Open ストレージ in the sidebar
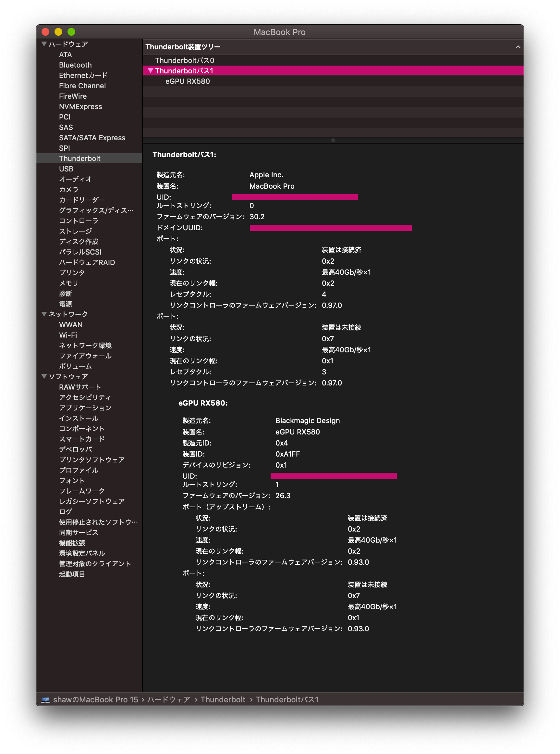This screenshot has width=560, height=754. pyautogui.click(x=75, y=231)
